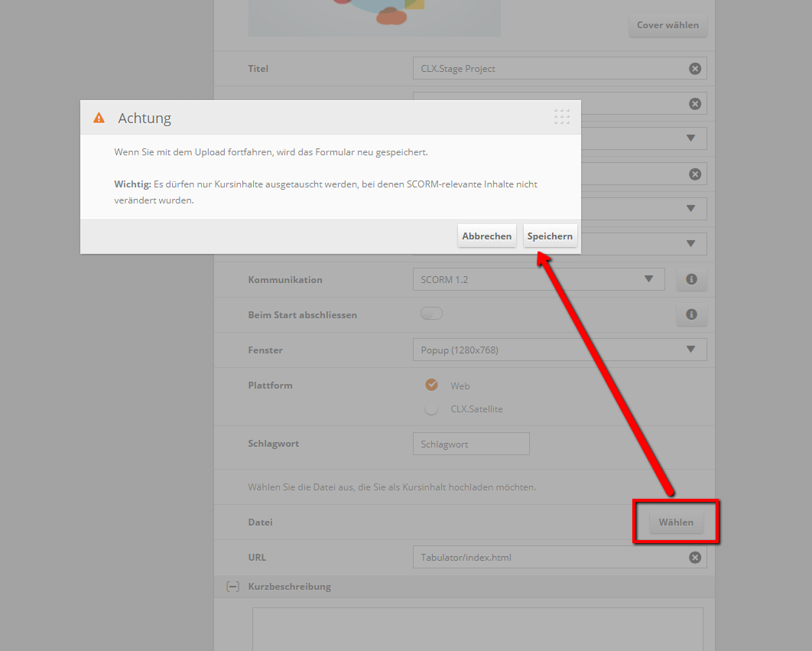Click the orange warning triangle icon
Viewport: 812px width, 651px height.
pos(99,118)
